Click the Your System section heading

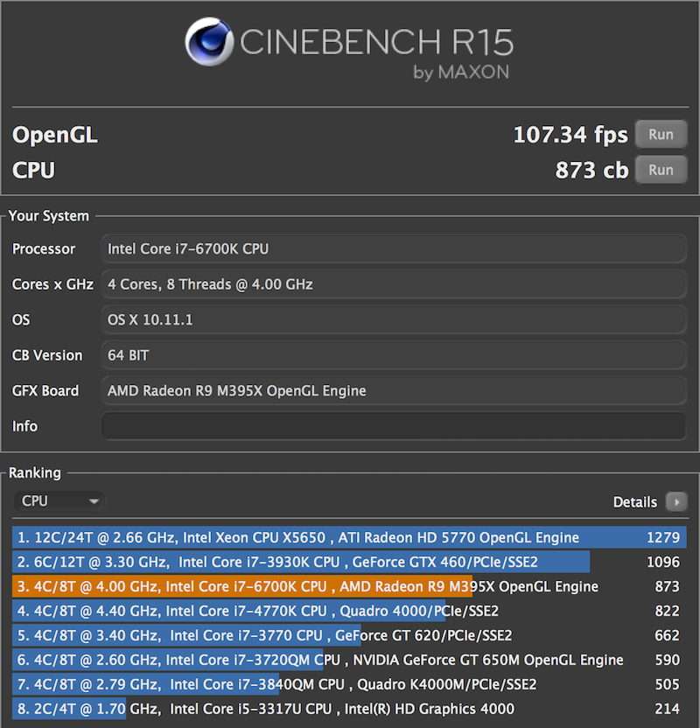click(x=49, y=216)
